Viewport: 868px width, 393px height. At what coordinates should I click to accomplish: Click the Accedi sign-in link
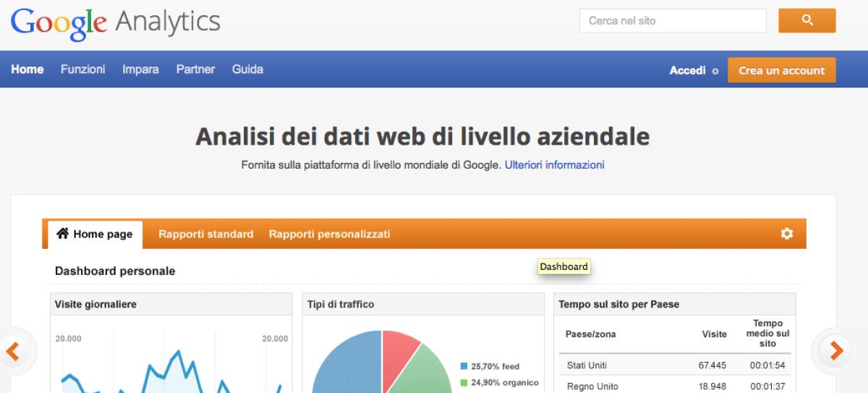point(688,70)
